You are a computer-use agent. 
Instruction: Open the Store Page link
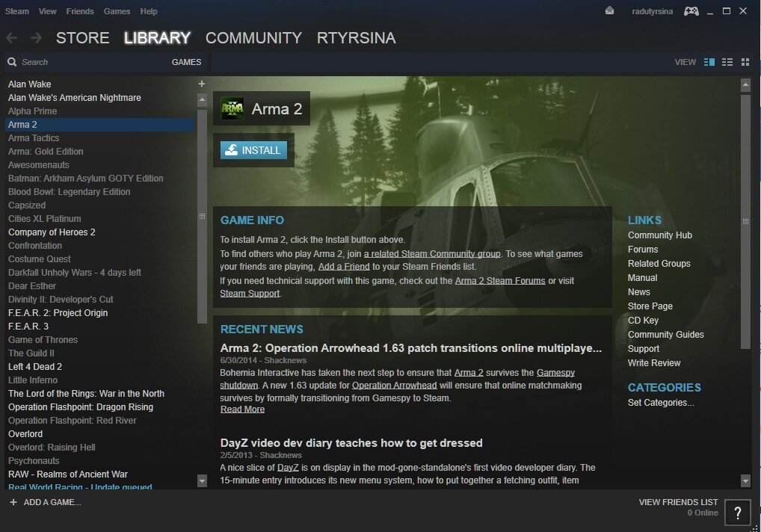[650, 306]
